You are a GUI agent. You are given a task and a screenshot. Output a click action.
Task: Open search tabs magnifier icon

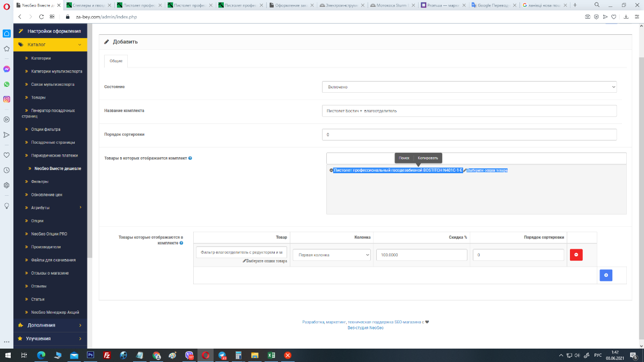(597, 5)
